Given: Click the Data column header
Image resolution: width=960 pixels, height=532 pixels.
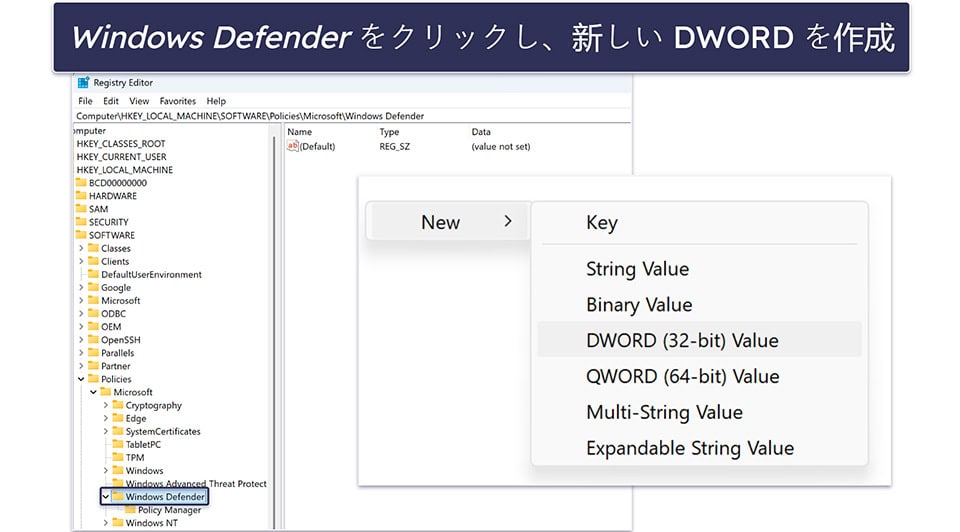Looking at the screenshot, I should 481,132.
